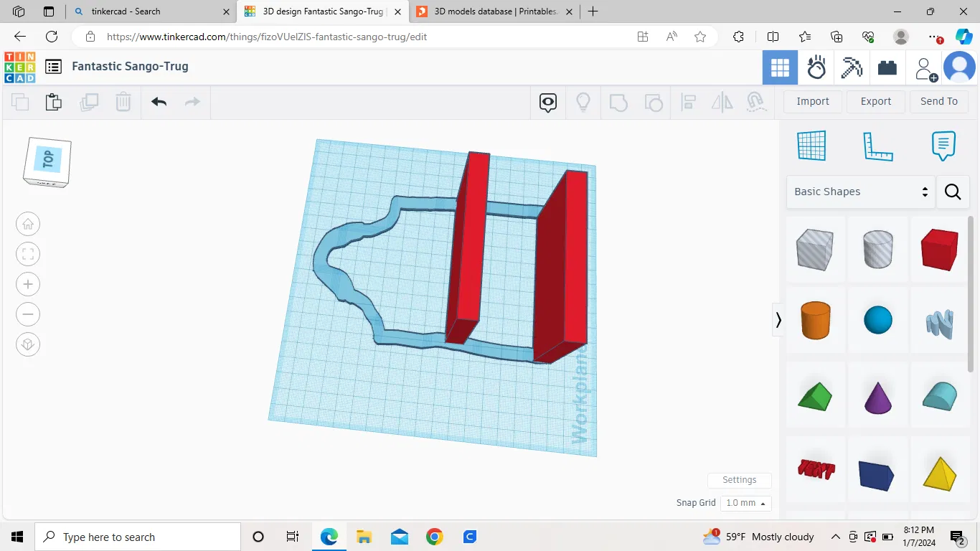Click the Export button
Viewport: 980px width, 551px height.
(x=875, y=101)
